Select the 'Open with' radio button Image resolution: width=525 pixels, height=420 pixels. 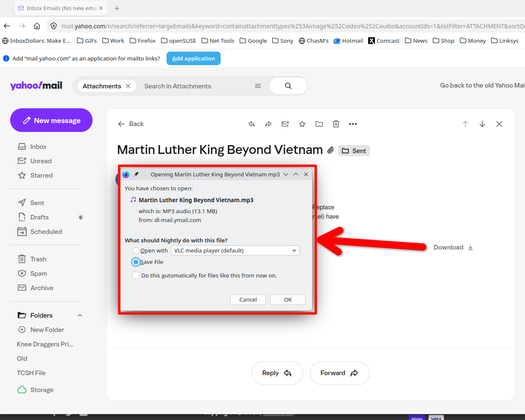136,250
